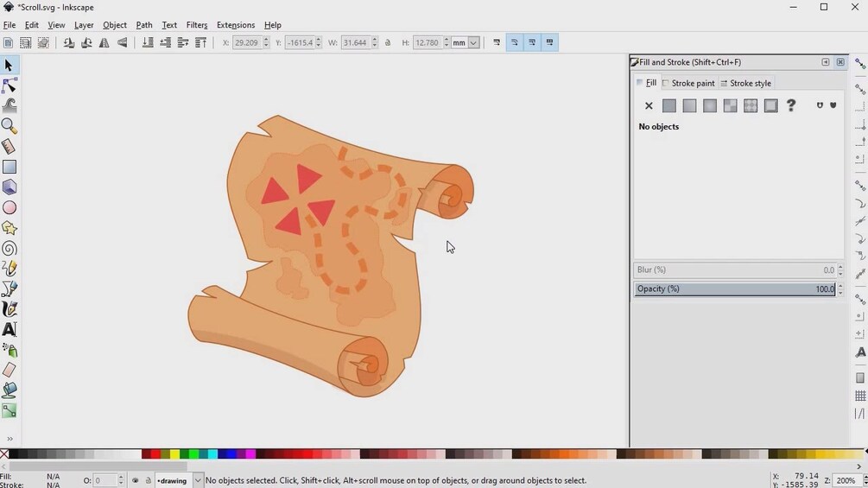Click Select All objects icon
This screenshot has height=488, width=868.
(x=8, y=42)
